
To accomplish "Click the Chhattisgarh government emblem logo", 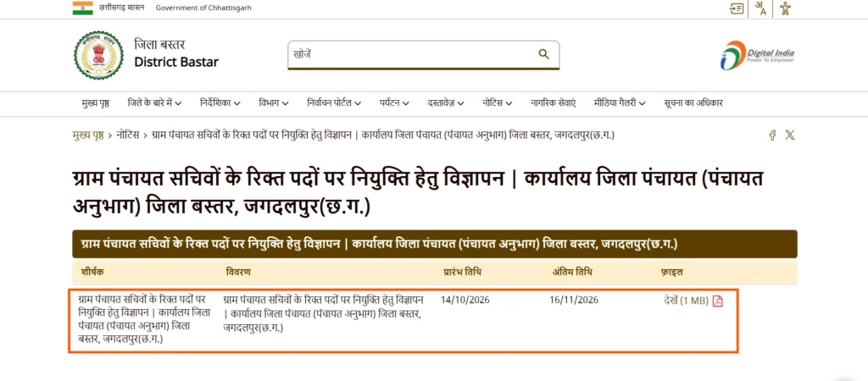I will click(99, 55).
